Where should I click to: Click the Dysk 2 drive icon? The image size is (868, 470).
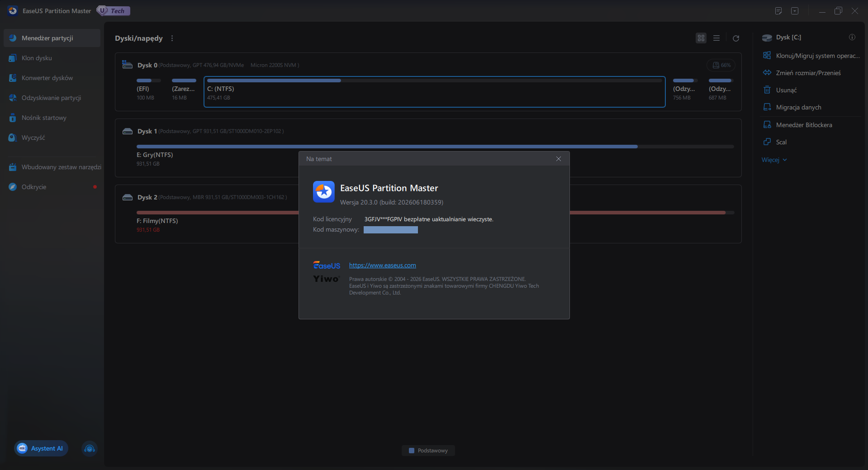128,197
